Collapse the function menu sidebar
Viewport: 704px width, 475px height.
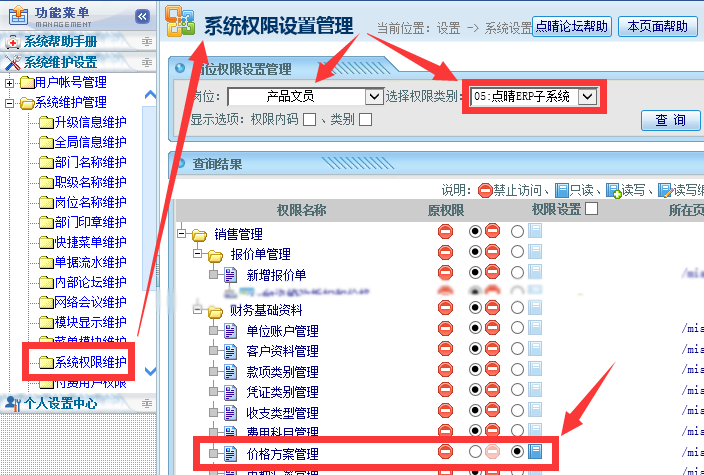click(x=142, y=17)
